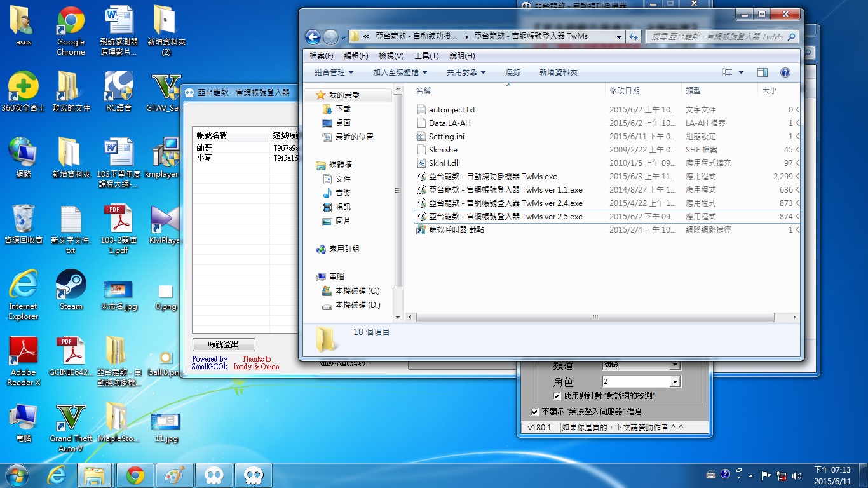Click 燒錄 in Explorer toolbar

tap(513, 72)
